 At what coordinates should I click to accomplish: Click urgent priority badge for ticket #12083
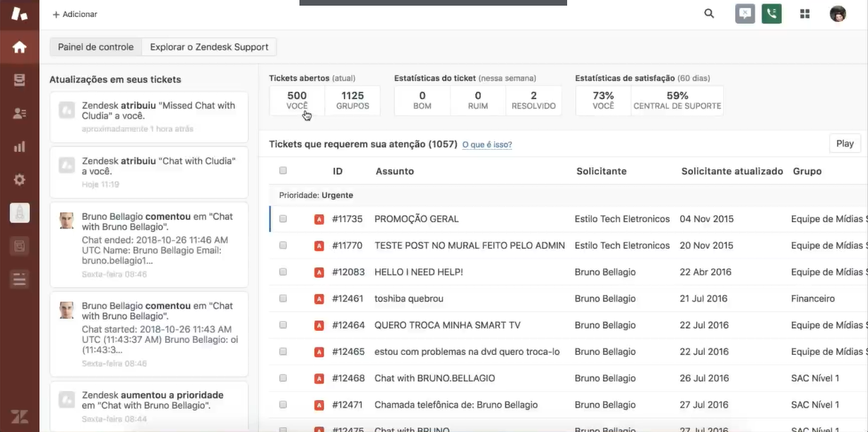tap(319, 272)
